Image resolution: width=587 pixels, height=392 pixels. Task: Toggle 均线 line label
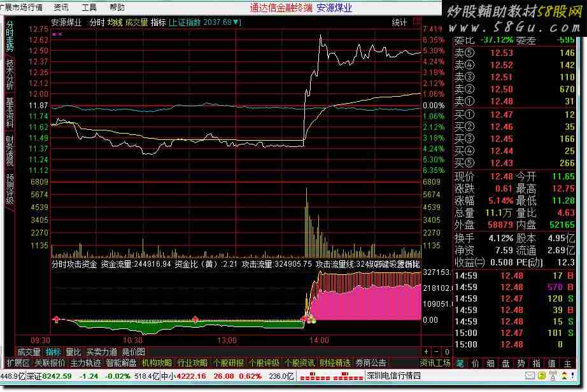click(x=115, y=22)
